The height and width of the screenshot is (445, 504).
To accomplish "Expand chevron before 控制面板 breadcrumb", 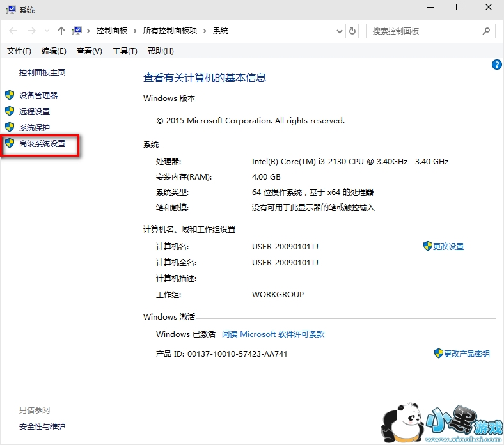I will point(88,31).
